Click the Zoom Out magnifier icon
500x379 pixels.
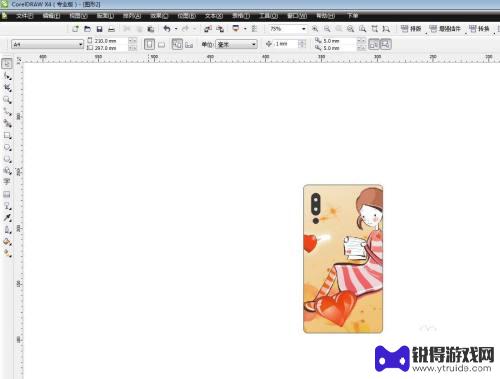pos(327,29)
